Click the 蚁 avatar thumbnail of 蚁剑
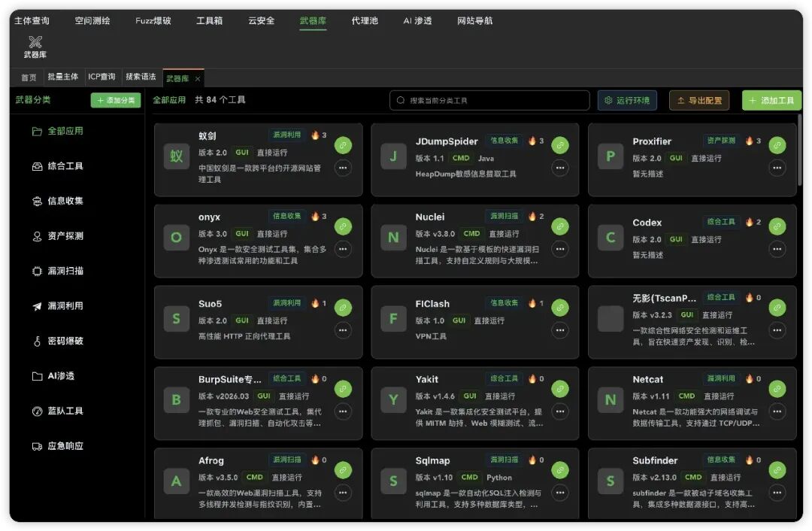Viewport: 812px width, 531px height. point(176,156)
